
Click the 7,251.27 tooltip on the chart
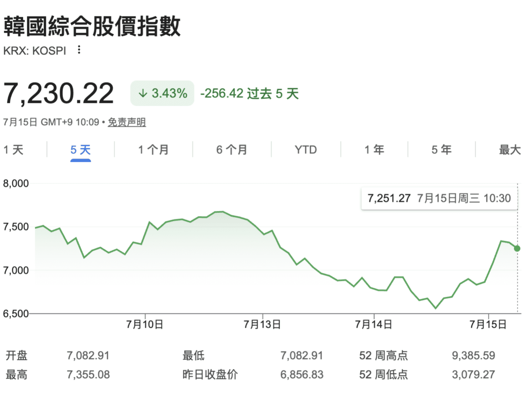point(439,198)
